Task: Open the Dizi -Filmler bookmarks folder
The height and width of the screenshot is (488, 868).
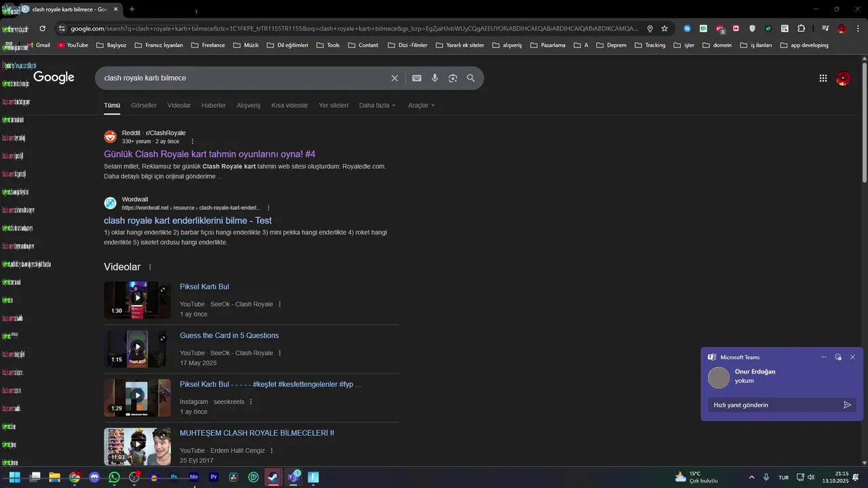Action: [x=408, y=45]
